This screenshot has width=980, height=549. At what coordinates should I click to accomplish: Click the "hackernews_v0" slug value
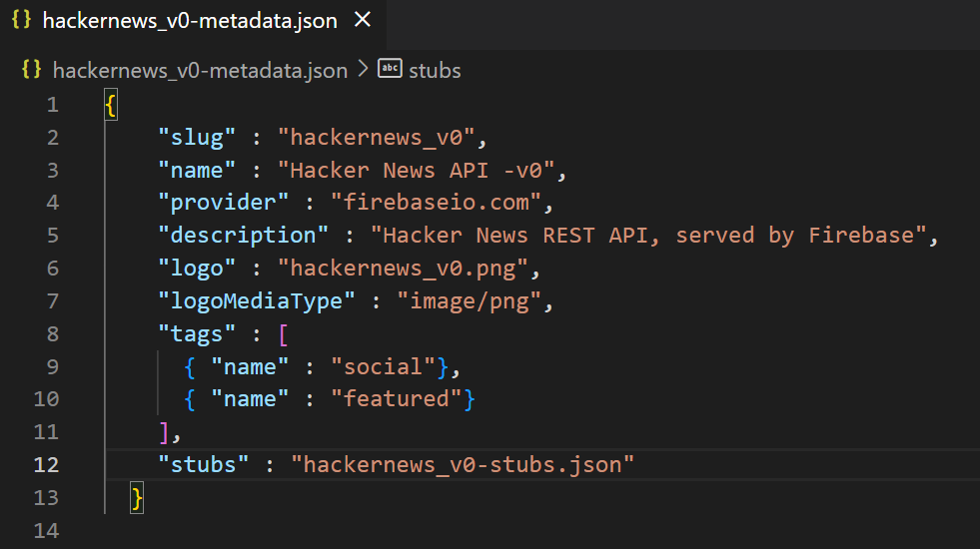tap(377, 138)
